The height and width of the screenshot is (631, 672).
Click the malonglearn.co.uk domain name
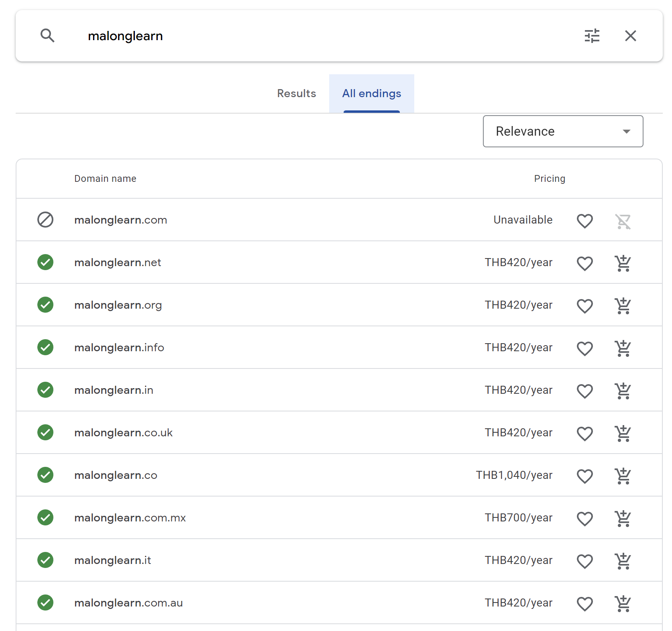pos(123,433)
